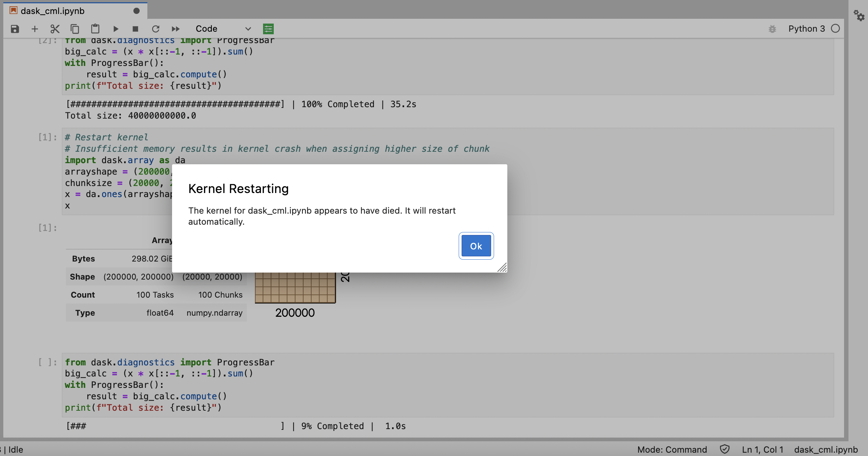Screen dimensions: 868x456
Task: Click Ln 1, Col 1 status item
Action: [x=762, y=449]
